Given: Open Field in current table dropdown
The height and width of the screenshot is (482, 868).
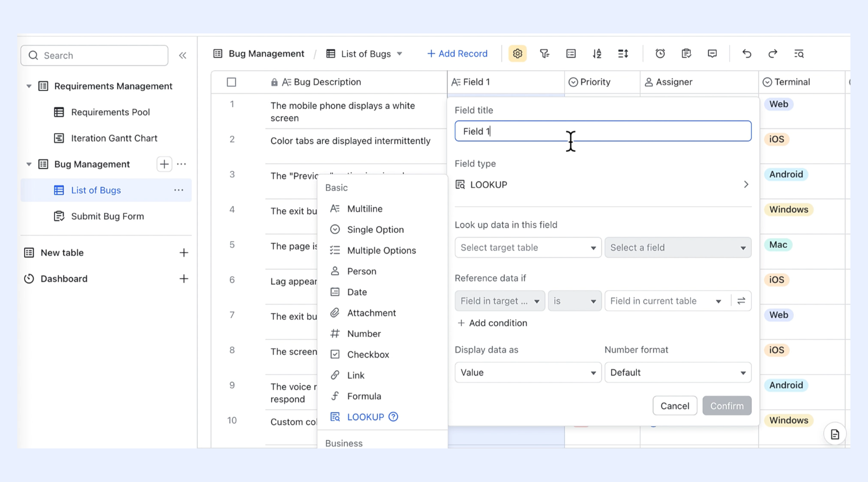Looking at the screenshot, I should pos(667,301).
